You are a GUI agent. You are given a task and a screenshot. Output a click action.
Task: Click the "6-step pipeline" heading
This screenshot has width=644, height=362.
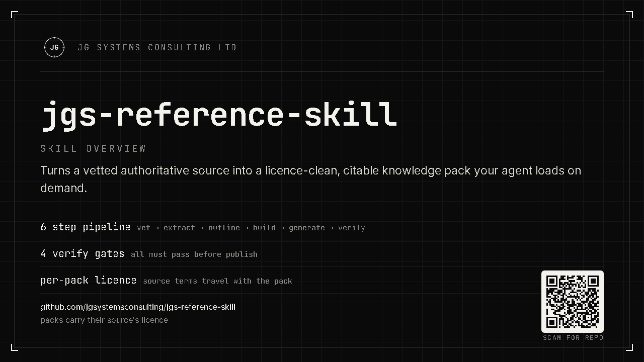click(86, 227)
